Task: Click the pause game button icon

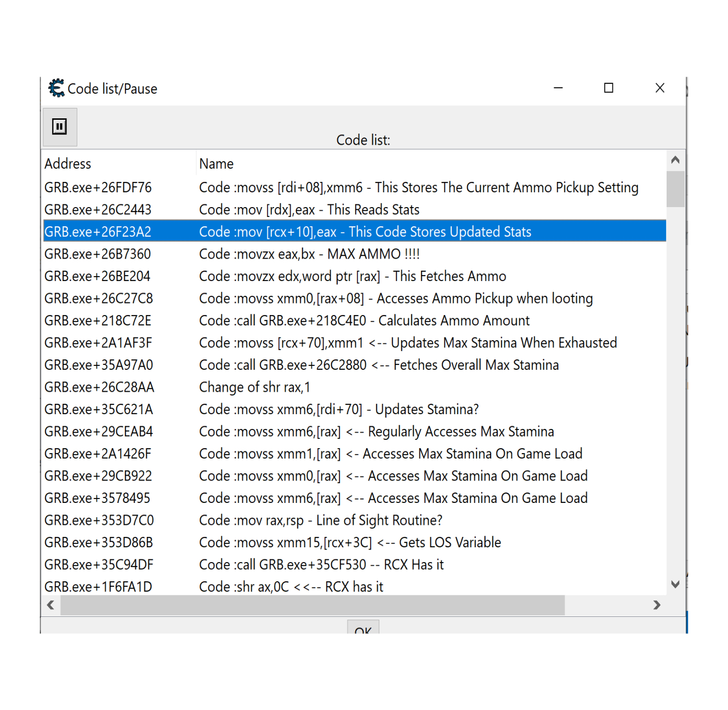Action: point(59,127)
